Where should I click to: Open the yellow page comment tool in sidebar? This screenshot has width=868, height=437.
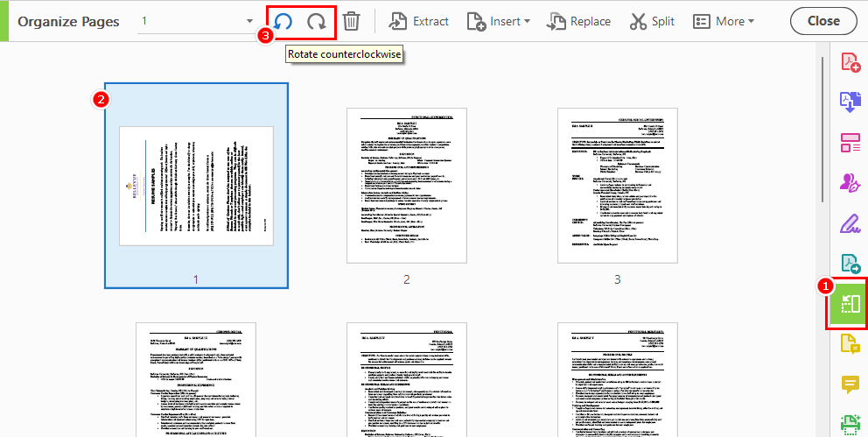pyautogui.click(x=850, y=344)
